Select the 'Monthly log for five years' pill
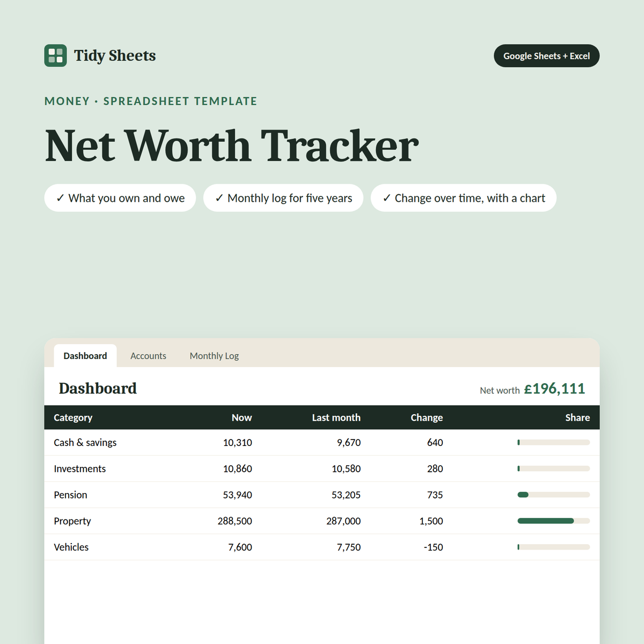 coord(283,198)
